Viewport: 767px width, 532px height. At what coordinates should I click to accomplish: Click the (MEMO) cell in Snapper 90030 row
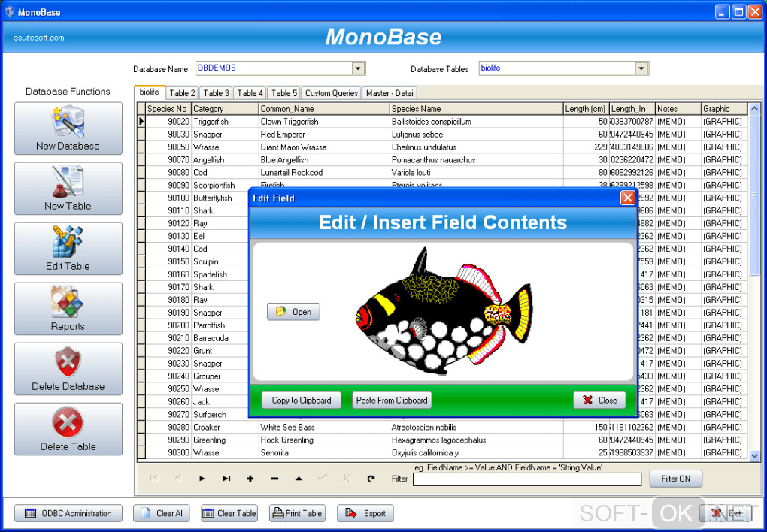point(678,135)
